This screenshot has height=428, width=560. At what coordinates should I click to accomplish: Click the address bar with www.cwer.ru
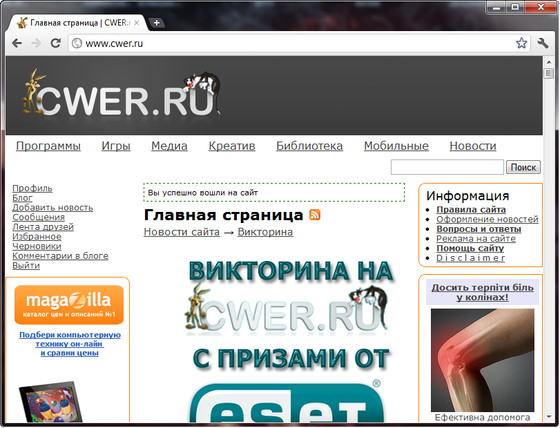(x=291, y=43)
